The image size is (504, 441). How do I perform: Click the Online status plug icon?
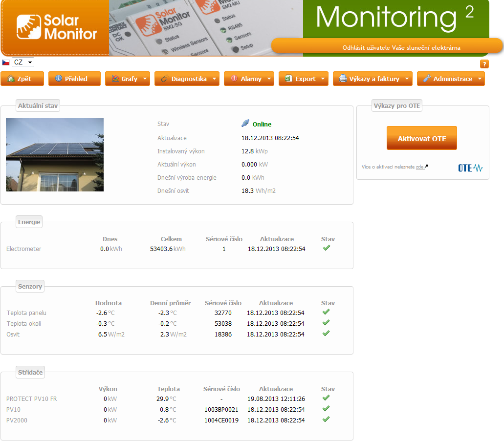[245, 124]
